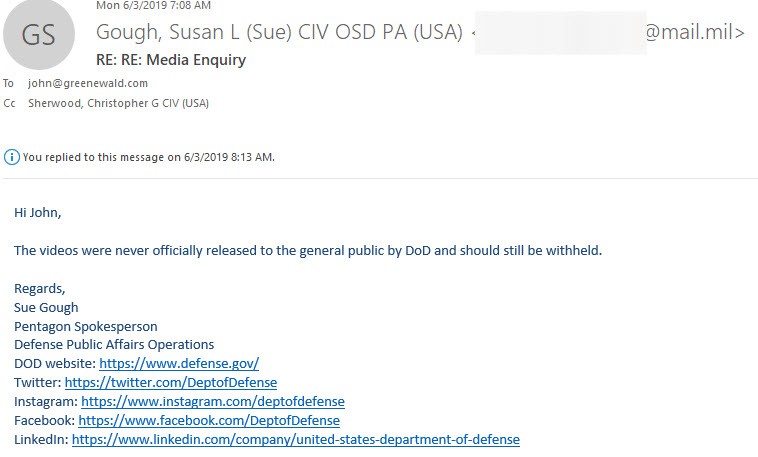Click the GS sender avatar circle
This screenshot has height=457, width=758.
39,34
